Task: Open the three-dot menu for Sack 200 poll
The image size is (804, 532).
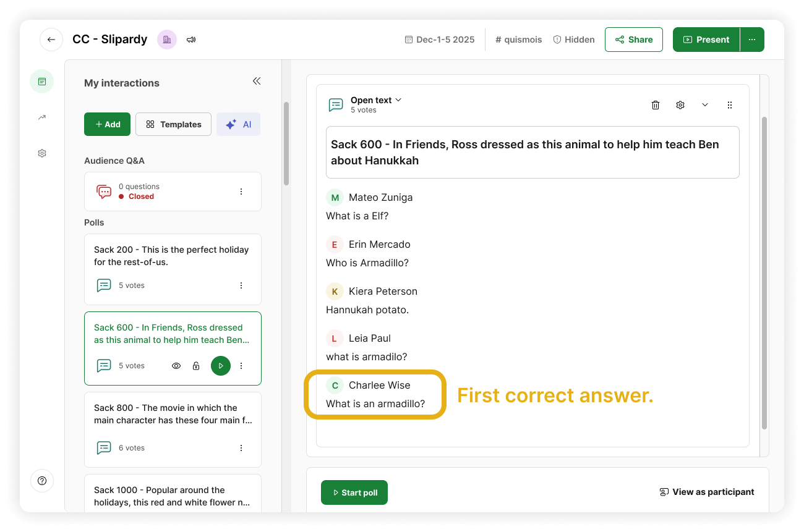Action: [x=241, y=285]
